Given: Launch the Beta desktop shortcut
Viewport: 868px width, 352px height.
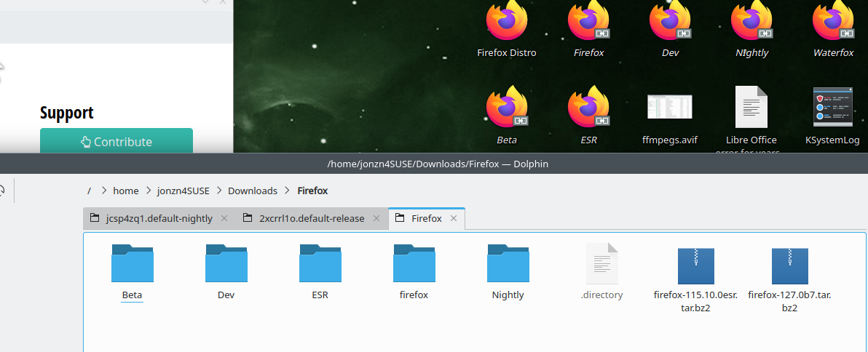Looking at the screenshot, I should tap(507, 107).
